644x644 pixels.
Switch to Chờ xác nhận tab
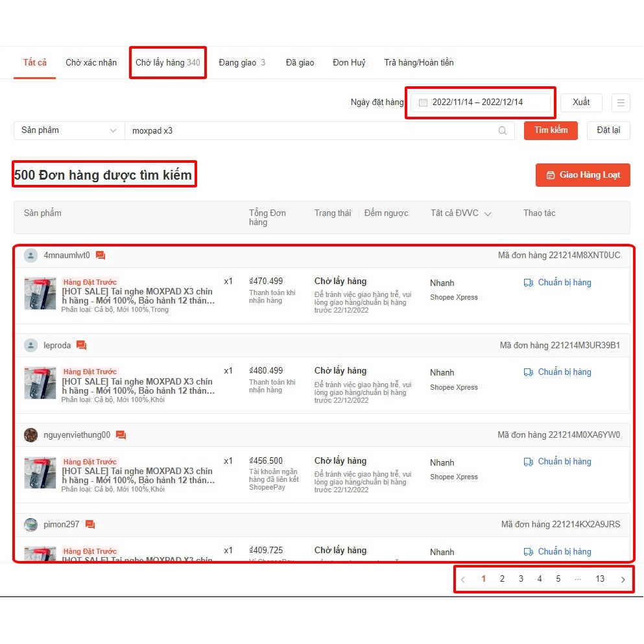click(x=91, y=62)
